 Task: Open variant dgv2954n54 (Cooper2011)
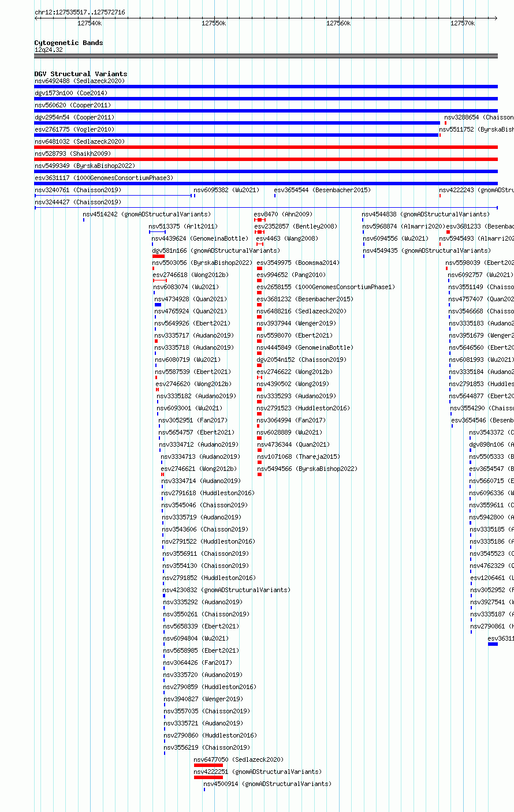[x=74, y=118]
